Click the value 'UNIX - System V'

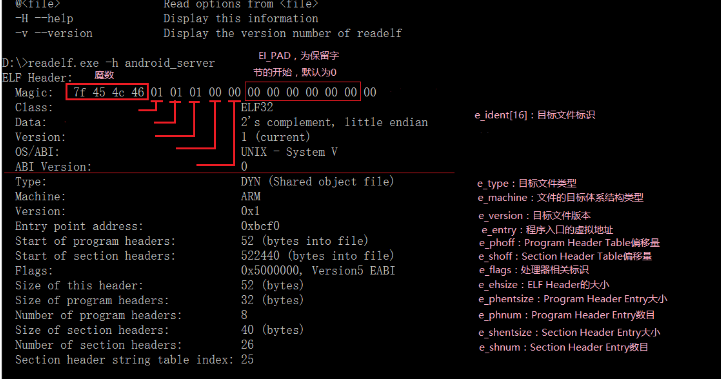[289, 152]
